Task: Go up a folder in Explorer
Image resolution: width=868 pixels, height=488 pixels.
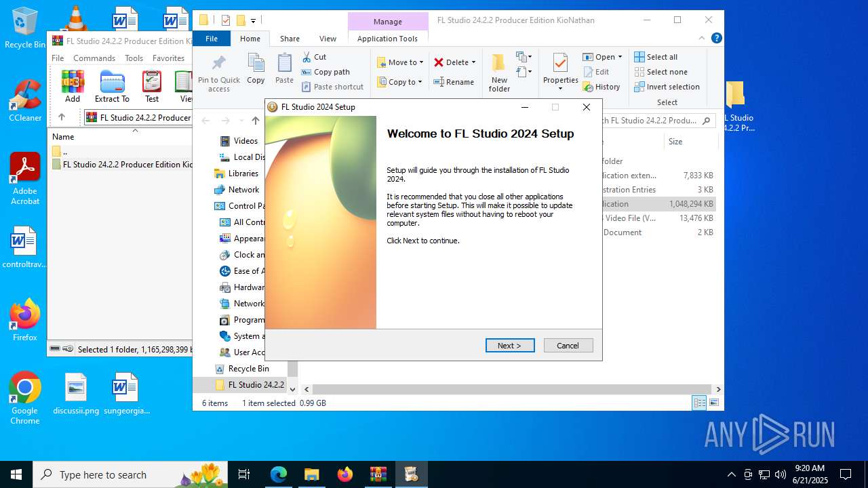Action: [255, 121]
